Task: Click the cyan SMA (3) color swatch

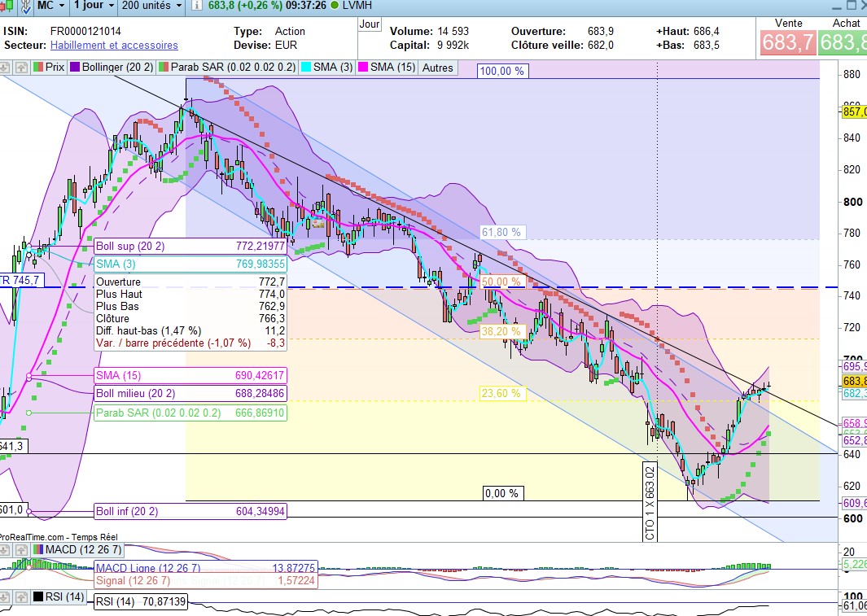Action: (308, 68)
